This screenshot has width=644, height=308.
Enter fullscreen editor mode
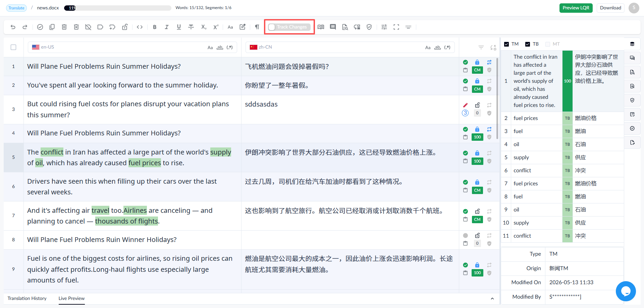coord(396,27)
